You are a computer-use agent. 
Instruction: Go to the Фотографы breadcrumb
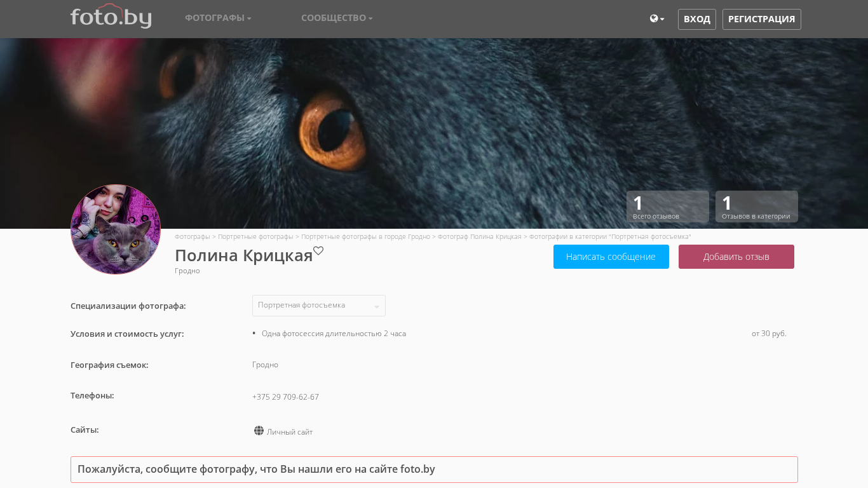point(193,236)
